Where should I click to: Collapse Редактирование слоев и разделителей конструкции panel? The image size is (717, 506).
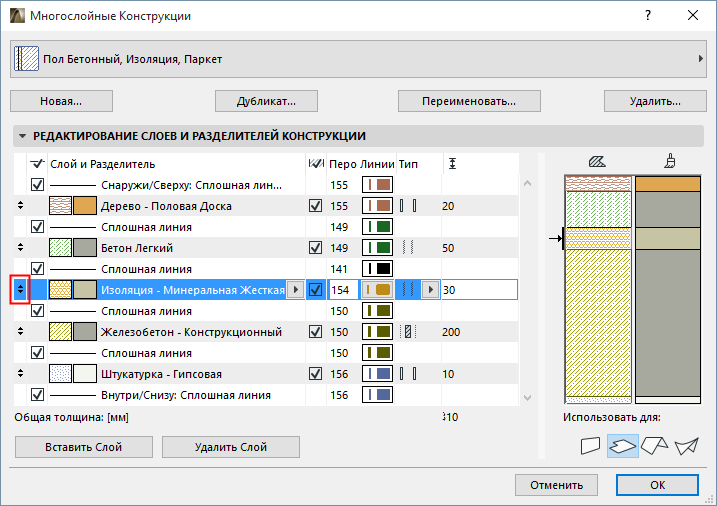tap(22, 136)
